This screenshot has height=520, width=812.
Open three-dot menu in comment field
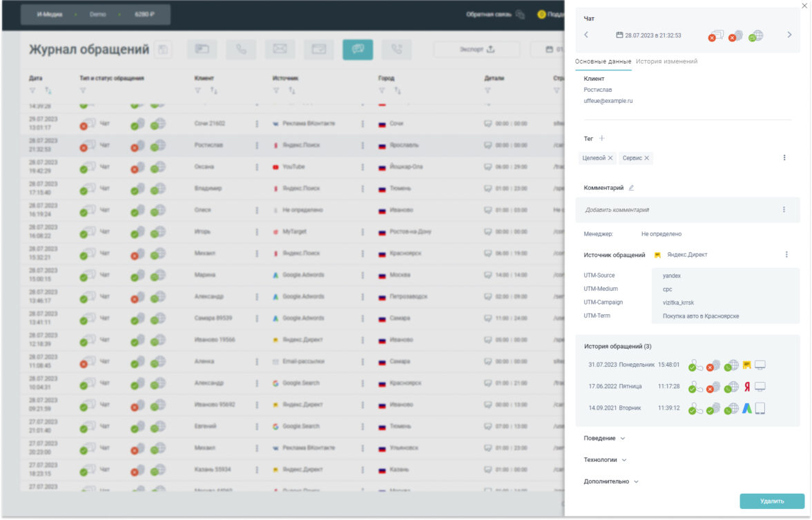784,209
